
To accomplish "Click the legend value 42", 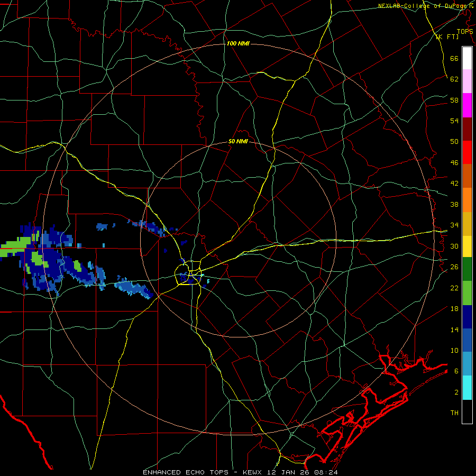I will click(454, 183).
